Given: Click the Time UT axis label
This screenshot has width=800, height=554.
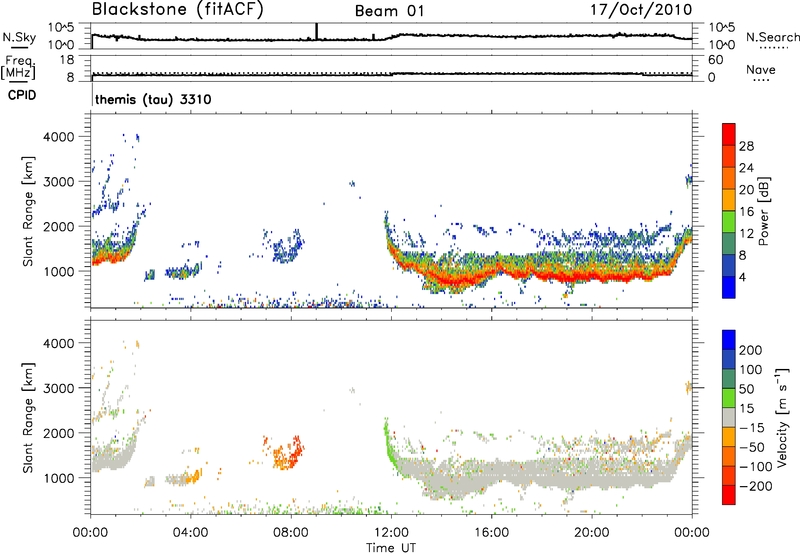Looking at the screenshot, I should 391,548.
